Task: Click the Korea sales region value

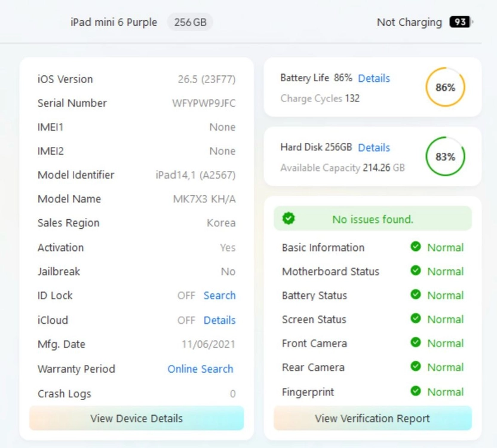Action: point(221,223)
